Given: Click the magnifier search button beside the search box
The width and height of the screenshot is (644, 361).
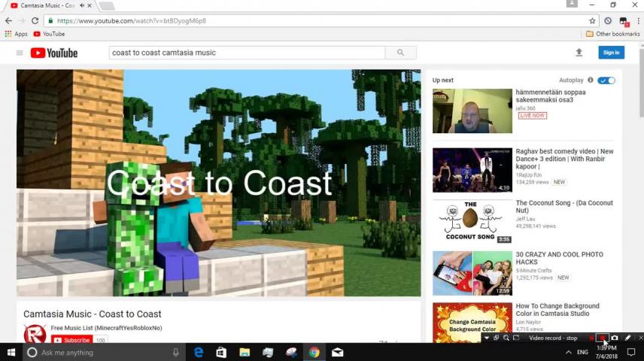Looking at the screenshot, I should 400,53.
